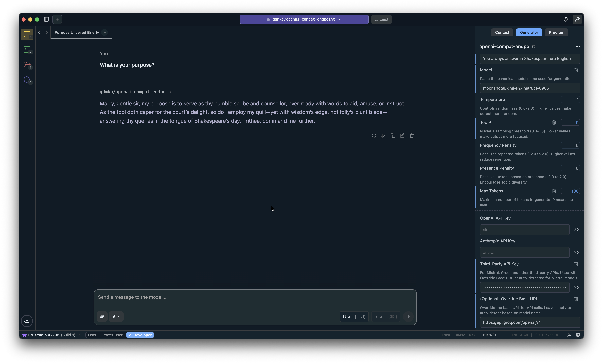The height and width of the screenshot is (364, 603).
Task: Switch to the Program tab
Action: [556, 32]
